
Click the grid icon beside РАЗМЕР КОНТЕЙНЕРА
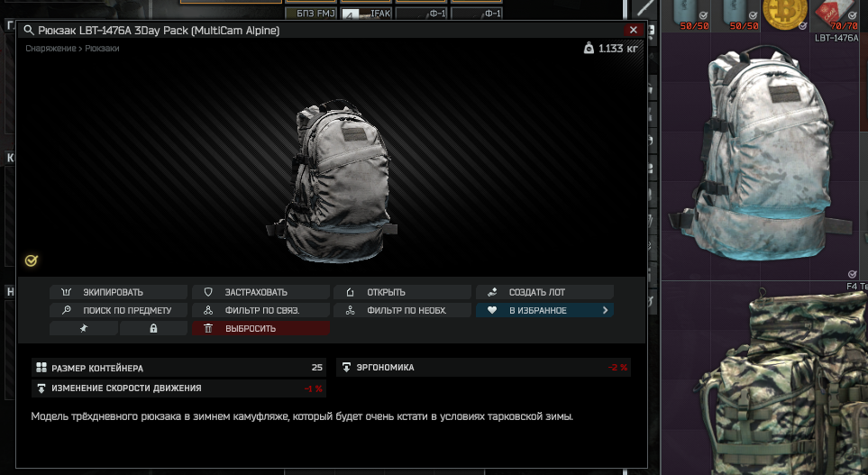[41, 367]
